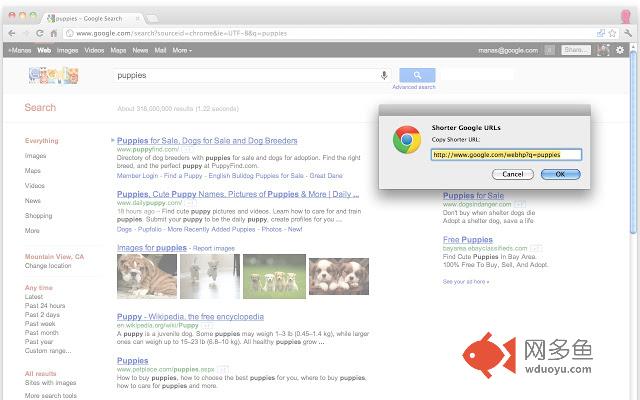Click the shorter URL text field
The width and height of the screenshot is (640, 400).
pyautogui.click(x=506, y=155)
